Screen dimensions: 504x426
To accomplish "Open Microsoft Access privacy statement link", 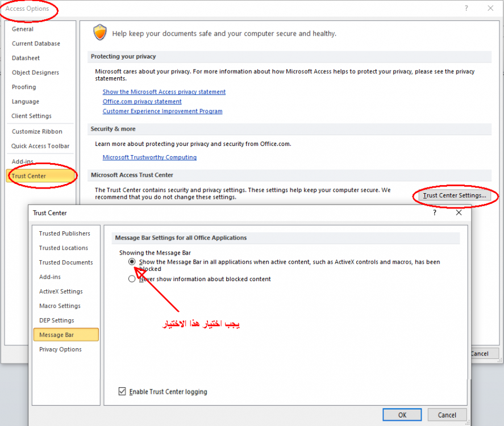I will coord(164,91).
